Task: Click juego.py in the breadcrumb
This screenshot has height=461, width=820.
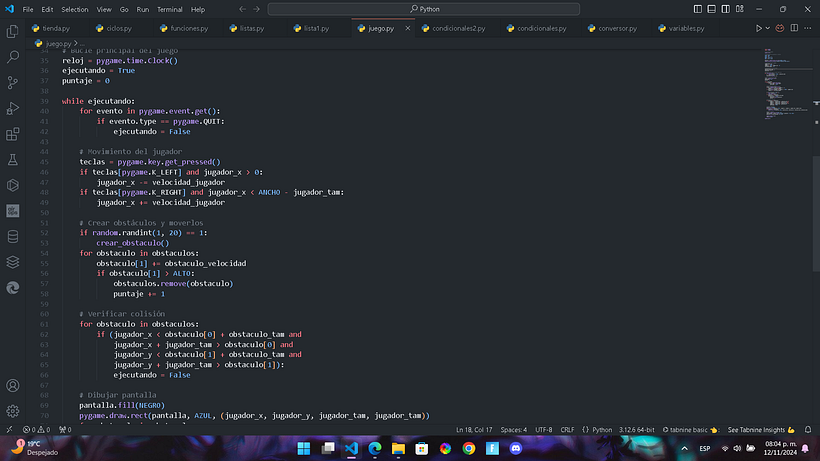Action: click(58, 43)
